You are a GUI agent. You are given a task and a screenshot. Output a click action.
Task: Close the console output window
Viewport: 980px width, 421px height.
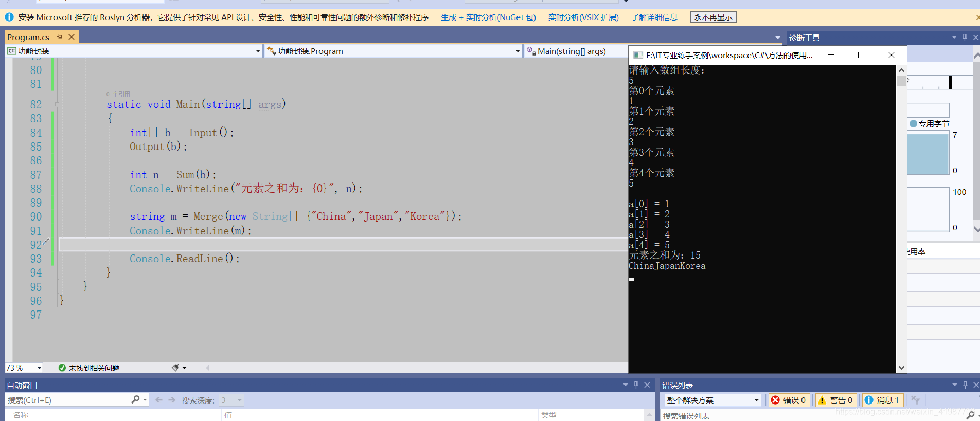(892, 55)
